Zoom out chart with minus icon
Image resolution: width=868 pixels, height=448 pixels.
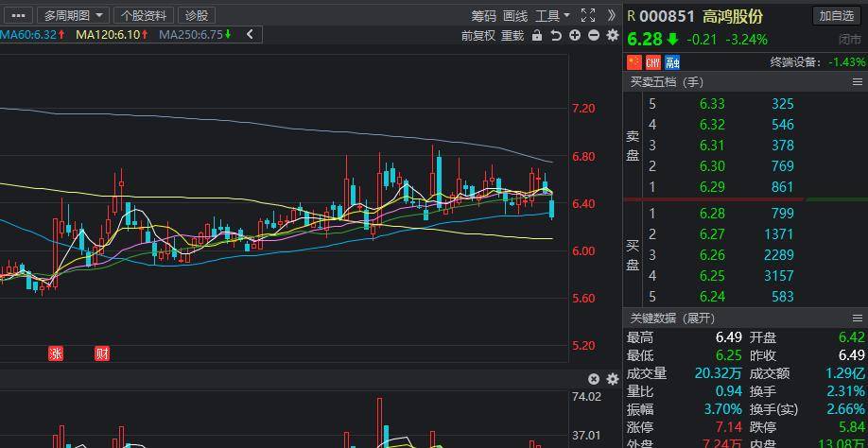pyautogui.click(x=594, y=36)
